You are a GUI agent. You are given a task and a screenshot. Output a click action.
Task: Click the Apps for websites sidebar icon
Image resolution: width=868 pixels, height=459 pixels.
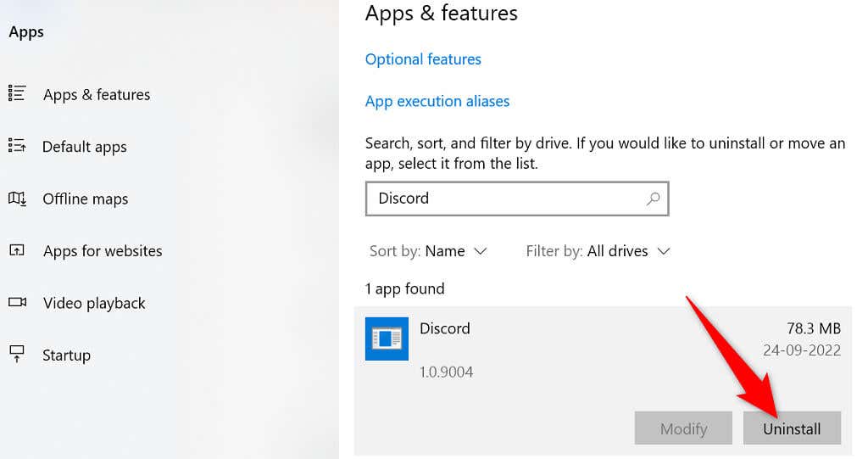17,251
